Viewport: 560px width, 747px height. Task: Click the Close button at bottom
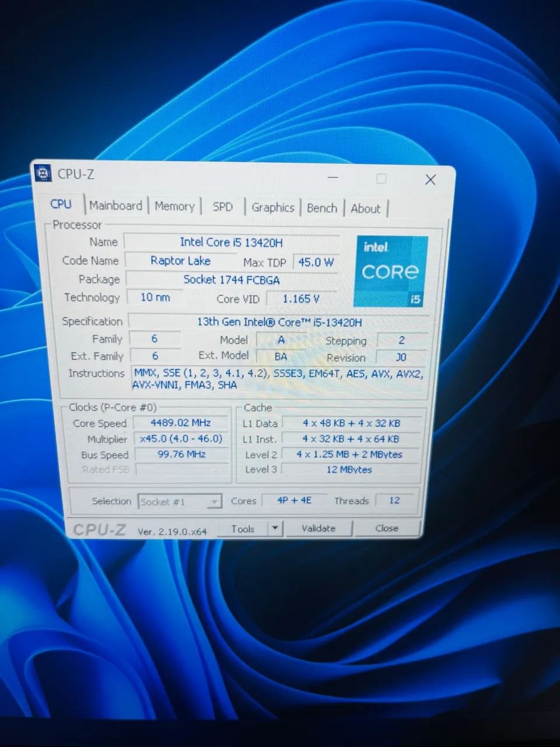(x=387, y=528)
